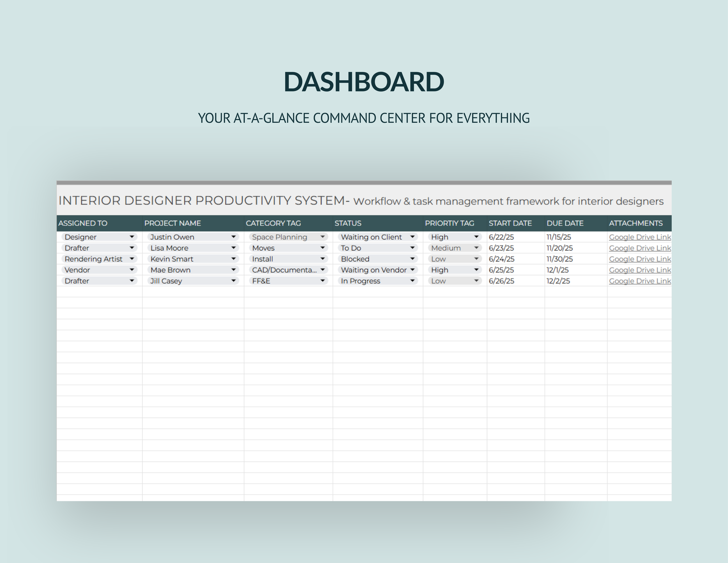Expand the Space Planning category dropdown

coord(322,237)
